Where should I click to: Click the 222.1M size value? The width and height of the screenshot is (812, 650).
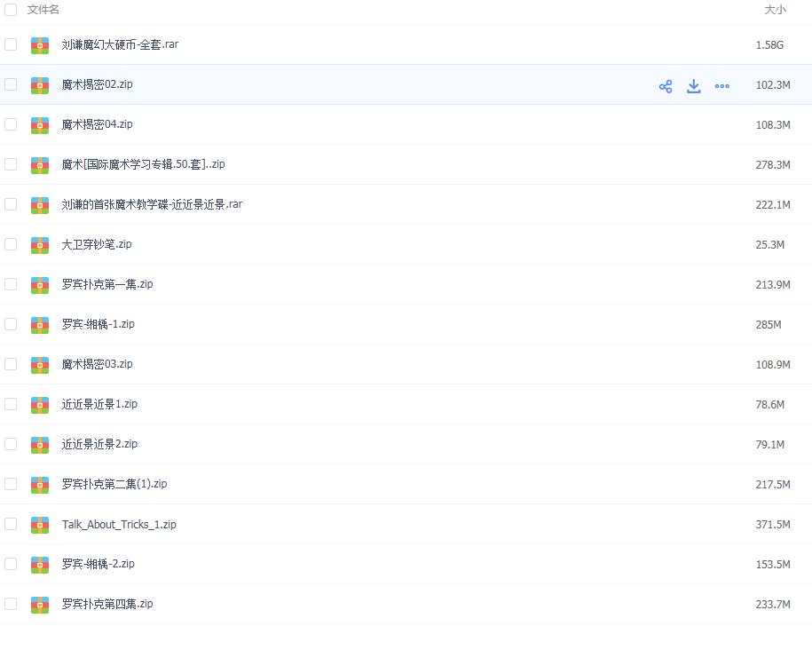(x=773, y=205)
